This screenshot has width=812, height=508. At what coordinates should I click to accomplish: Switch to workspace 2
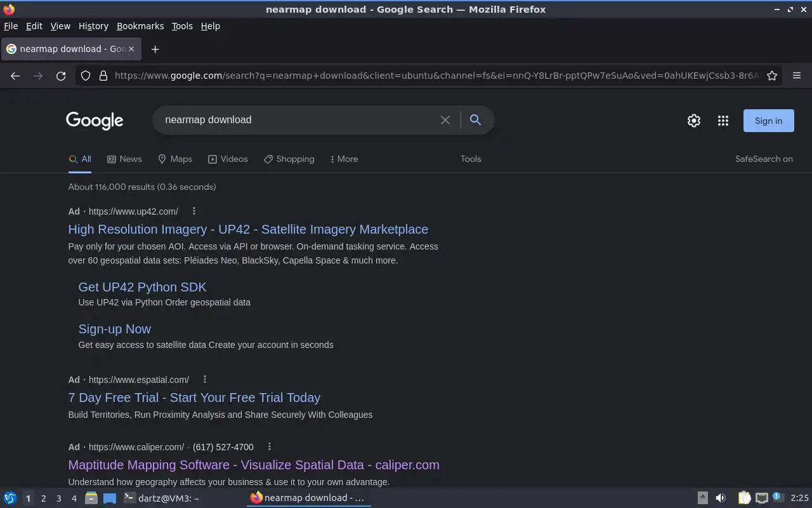click(44, 498)
